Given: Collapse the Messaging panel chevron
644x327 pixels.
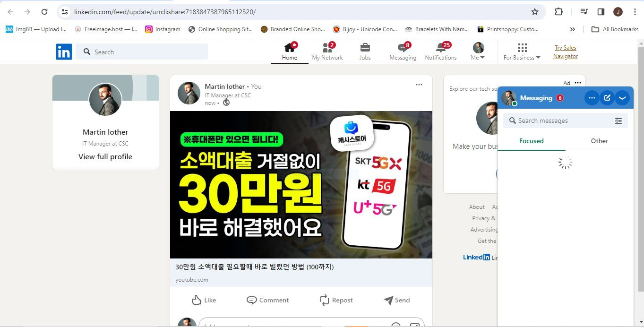Looking at the screenshot, I should 622,98.
